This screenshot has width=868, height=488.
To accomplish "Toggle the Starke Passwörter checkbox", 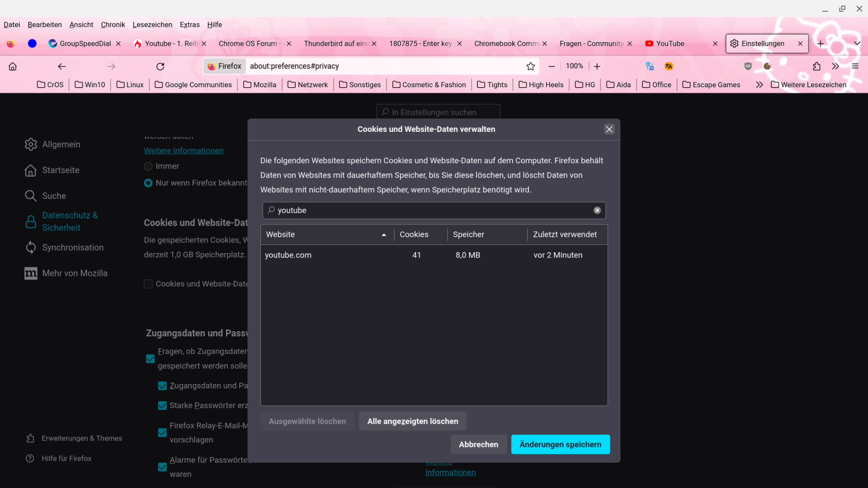I will (x=162, y=406).
